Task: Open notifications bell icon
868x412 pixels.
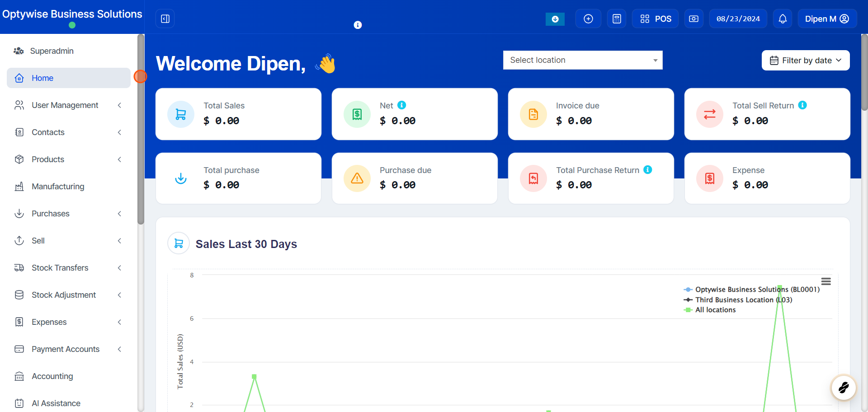Action: pyautogui.click(x=783, y=19)
